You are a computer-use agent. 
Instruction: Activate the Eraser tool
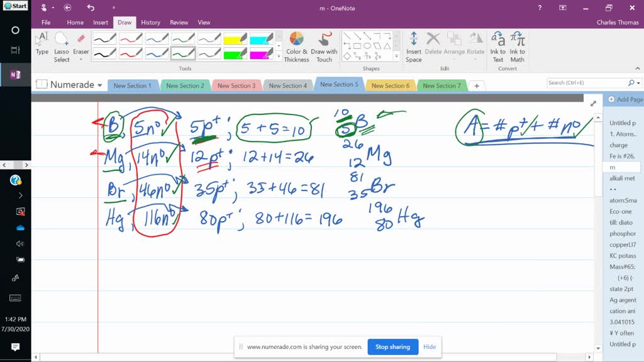(x=80, y=45)
